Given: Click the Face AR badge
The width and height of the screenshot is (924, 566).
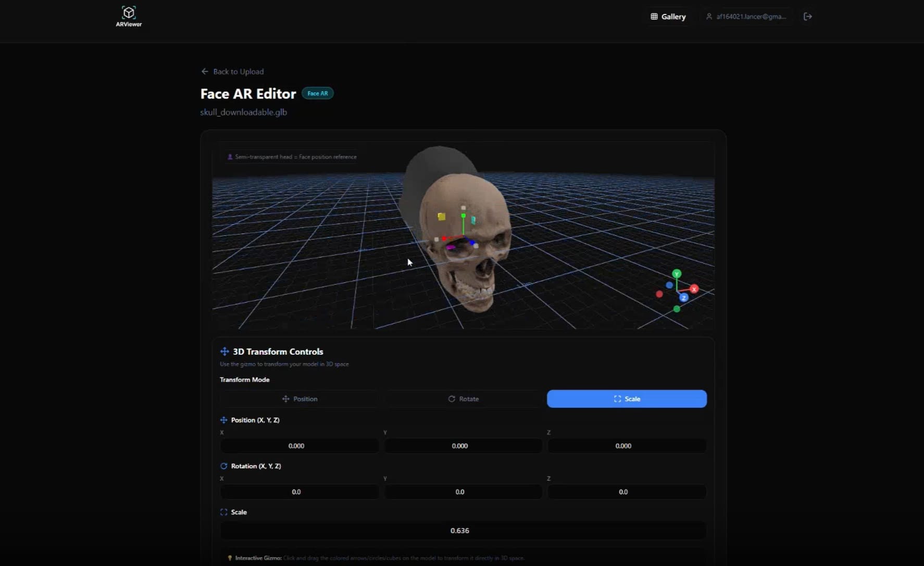Looking at the screenshot, I should click(x=317, y=94).
